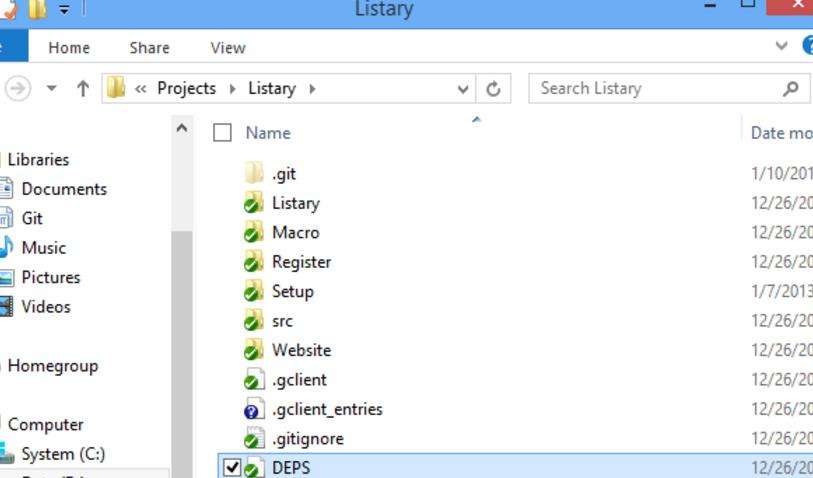The width and height of the screenshot is (813, 478).
Task: Click the arrow after Listary in breadcrumb
Action: pyautogui.click(x=312, y=89)
